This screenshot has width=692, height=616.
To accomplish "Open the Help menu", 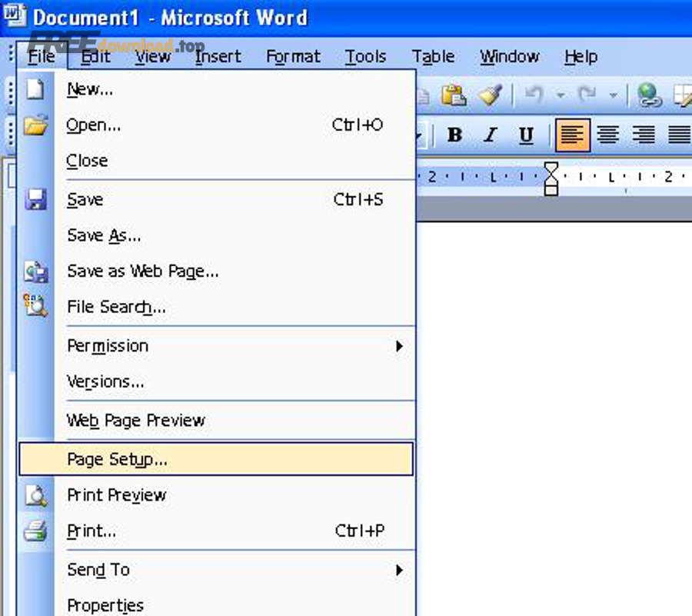I will click(x=581, y=56).
